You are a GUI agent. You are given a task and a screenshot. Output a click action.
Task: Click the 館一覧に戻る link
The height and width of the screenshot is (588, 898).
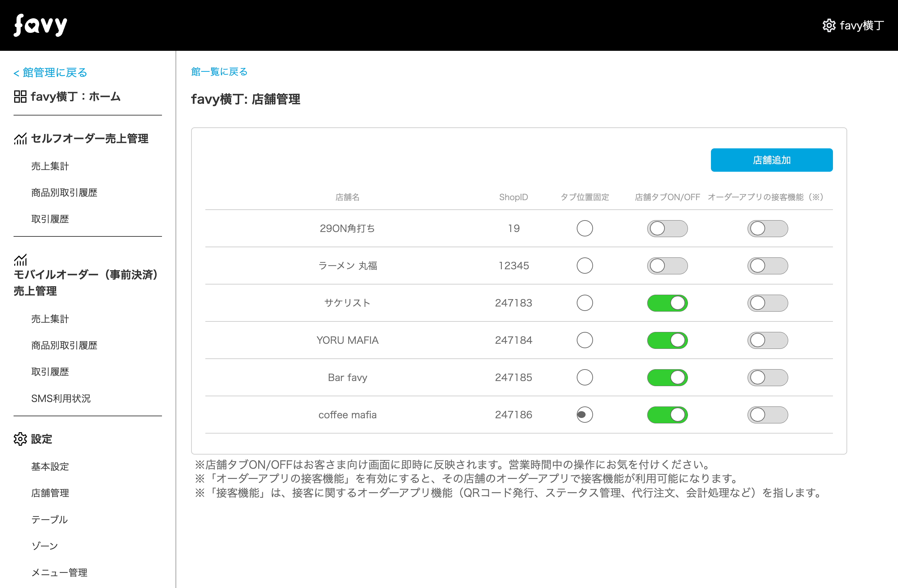219,72
